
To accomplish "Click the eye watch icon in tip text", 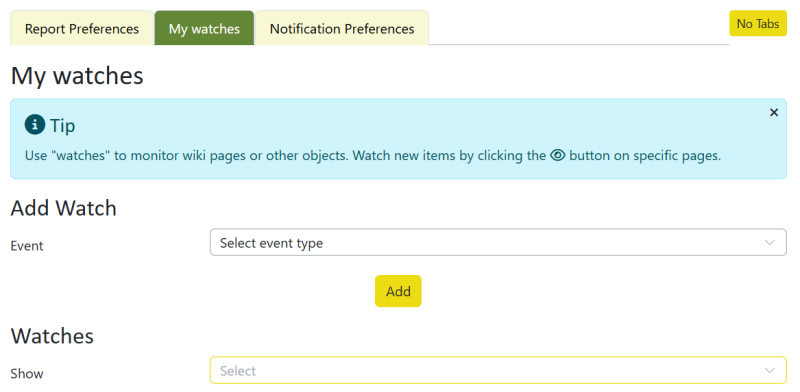I will (558, 156).
